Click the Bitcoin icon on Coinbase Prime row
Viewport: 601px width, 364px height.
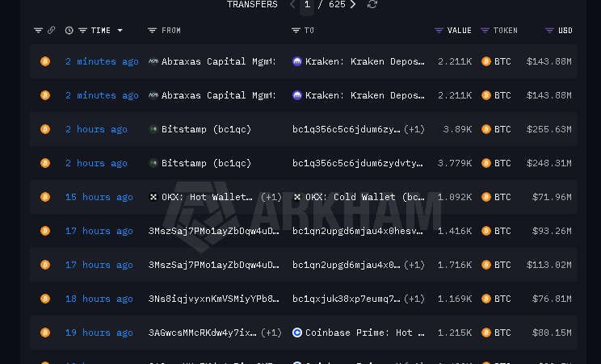click(x=45, y=333)
